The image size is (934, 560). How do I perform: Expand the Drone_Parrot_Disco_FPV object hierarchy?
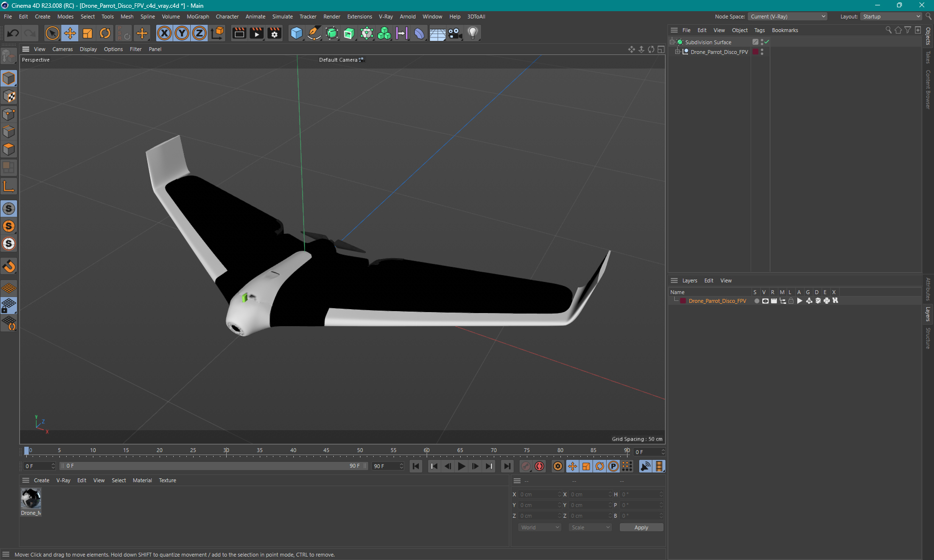click(x=677, y=52)
